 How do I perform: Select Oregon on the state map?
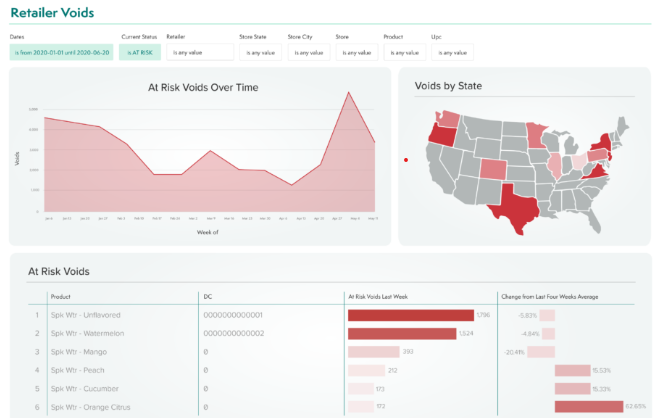[x=440, y=135]
